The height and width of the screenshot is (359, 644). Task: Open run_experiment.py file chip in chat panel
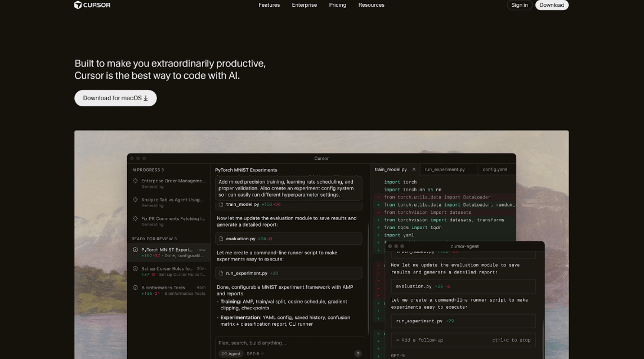pos(288,273)
